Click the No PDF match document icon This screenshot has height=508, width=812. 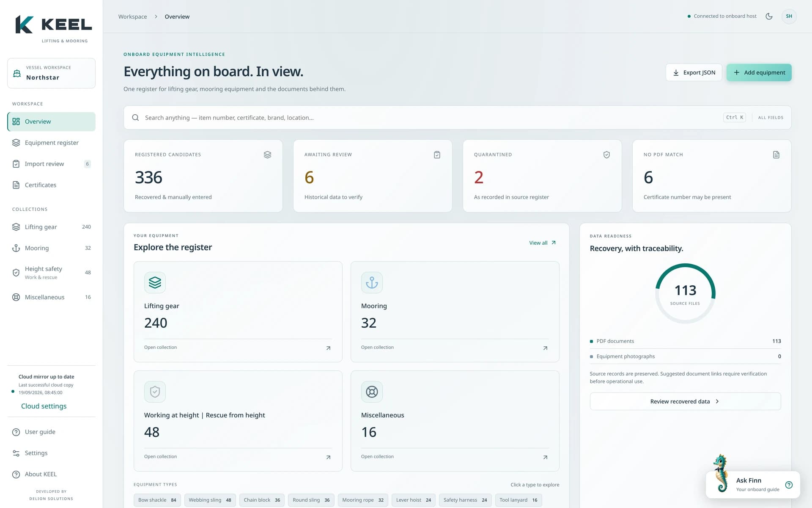[x=776, y=155]
